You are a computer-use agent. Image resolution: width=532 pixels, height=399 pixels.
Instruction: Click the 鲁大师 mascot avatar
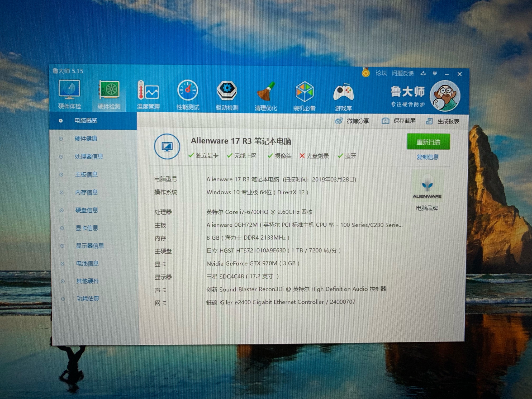(445, 96)
